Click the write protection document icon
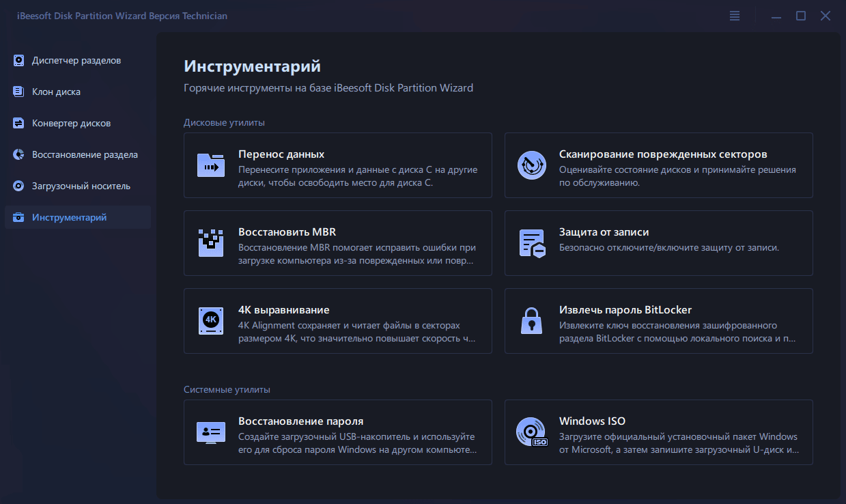Image resolution: width=846 pixels, height=504 pixels. (x=531, y=243)
